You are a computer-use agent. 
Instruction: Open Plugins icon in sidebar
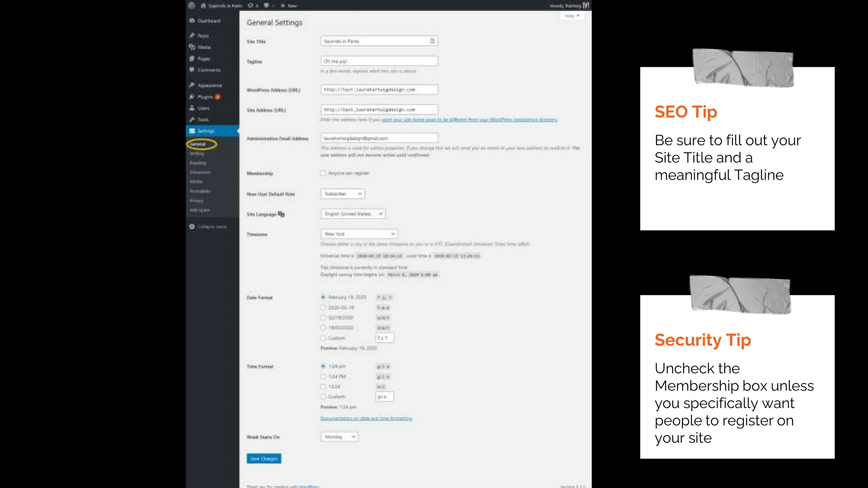192,97
